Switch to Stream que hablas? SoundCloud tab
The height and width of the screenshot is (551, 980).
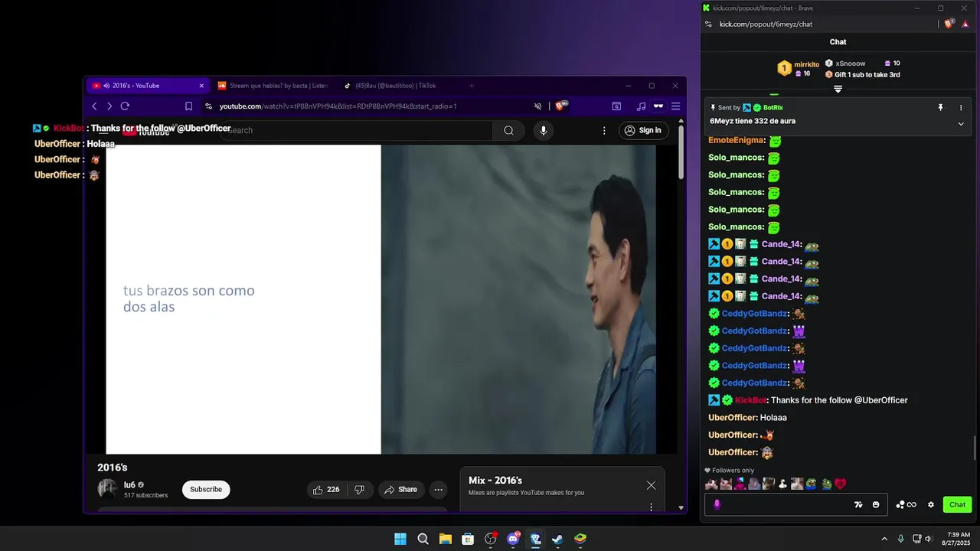pyautogui.click(x=273, y=86)
